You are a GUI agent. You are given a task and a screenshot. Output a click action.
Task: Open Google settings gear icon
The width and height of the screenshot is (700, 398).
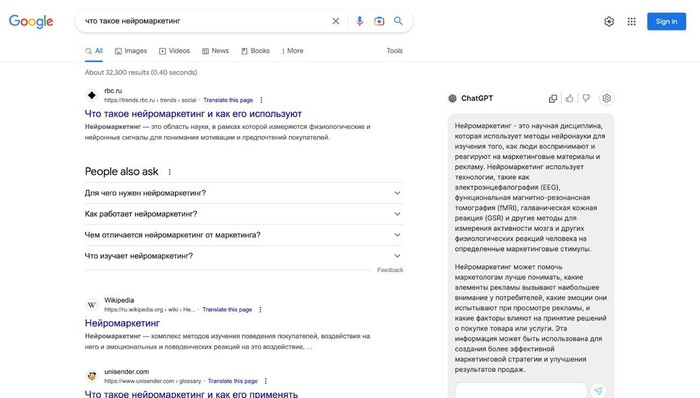[x=609, y=21]
